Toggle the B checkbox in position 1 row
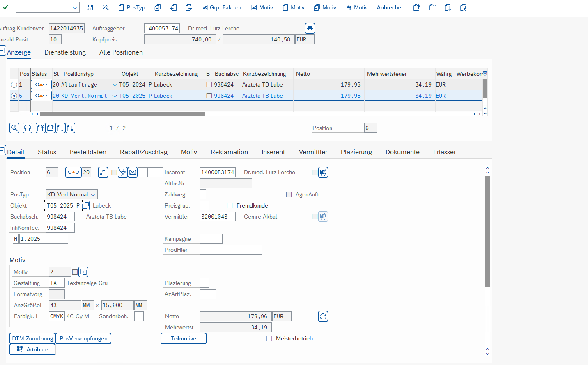Viewport: 588px width, 365px height. (x=209, y=85)
